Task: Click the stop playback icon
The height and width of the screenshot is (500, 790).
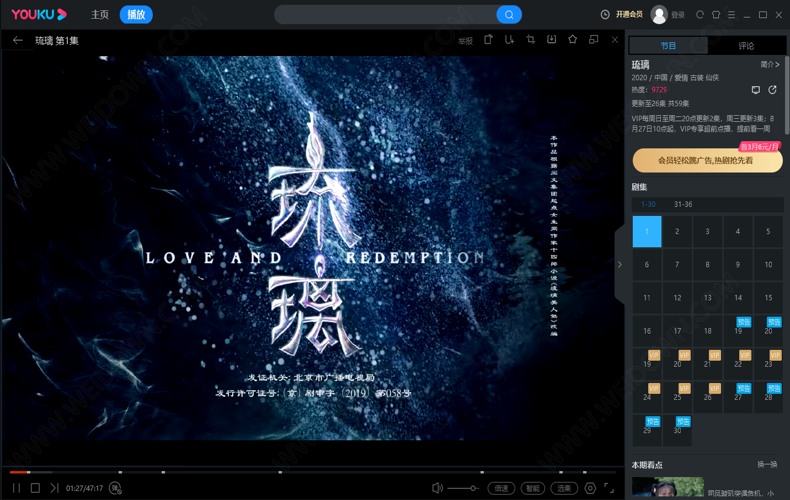Action: [x=35, y=488]
